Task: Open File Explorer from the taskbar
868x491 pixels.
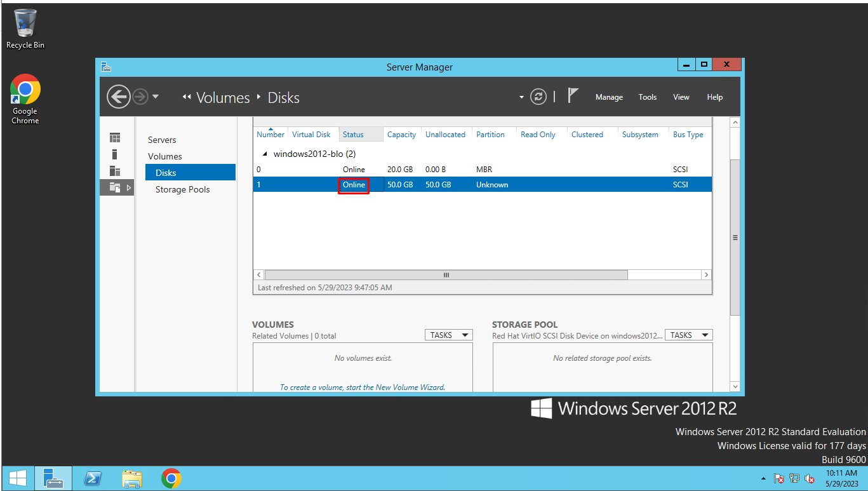Action: coord(132,478)
